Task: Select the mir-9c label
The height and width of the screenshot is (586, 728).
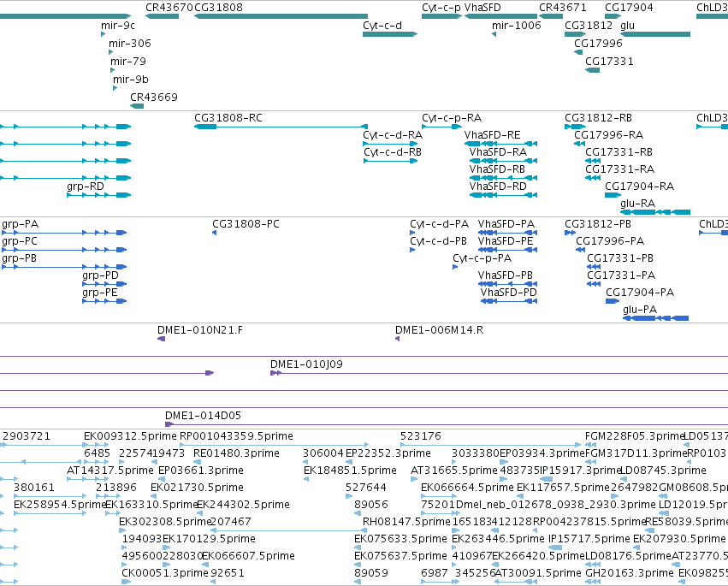Action: 118,26
